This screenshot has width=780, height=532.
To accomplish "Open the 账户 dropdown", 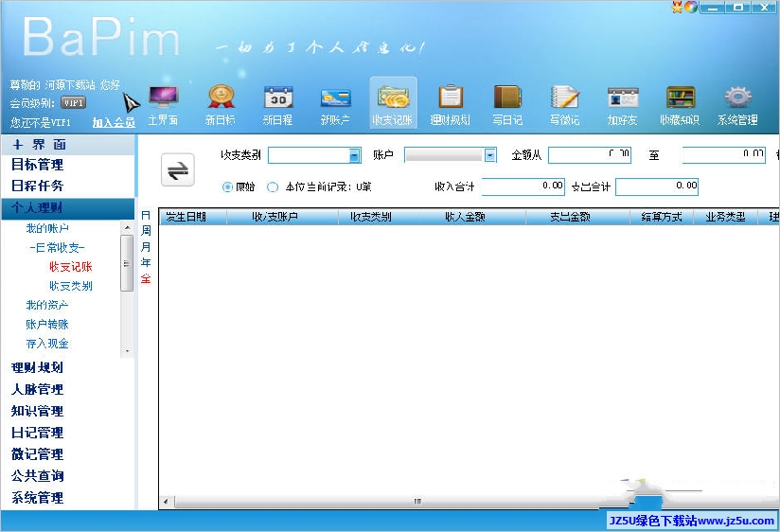I will pyautogui.click(x=490, y=156).
